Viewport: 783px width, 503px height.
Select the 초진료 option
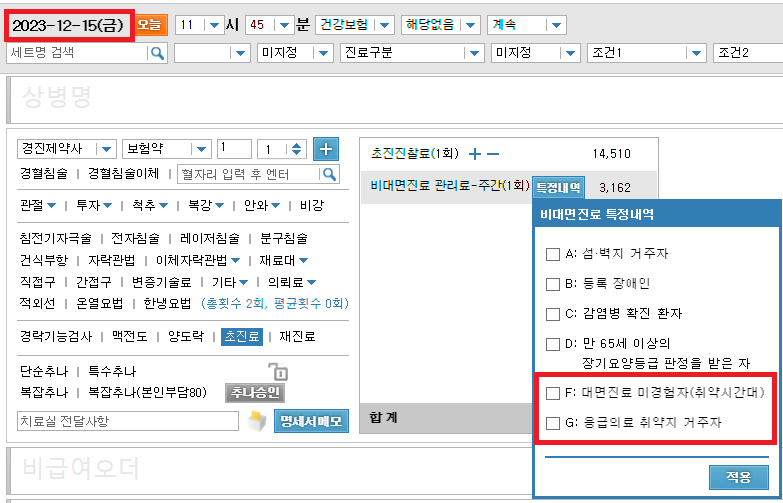pos(242,337)
